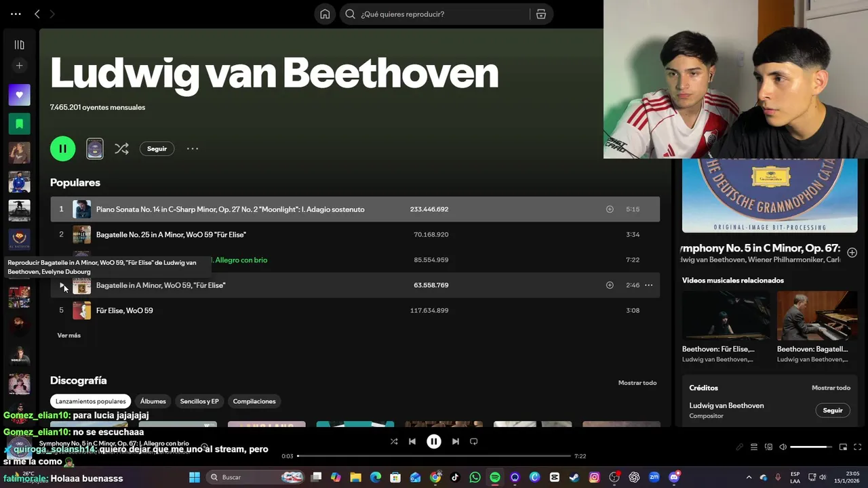
Task: Follow Ludwig van Beethoven with Seguir
Action: [x=157, y=148]
